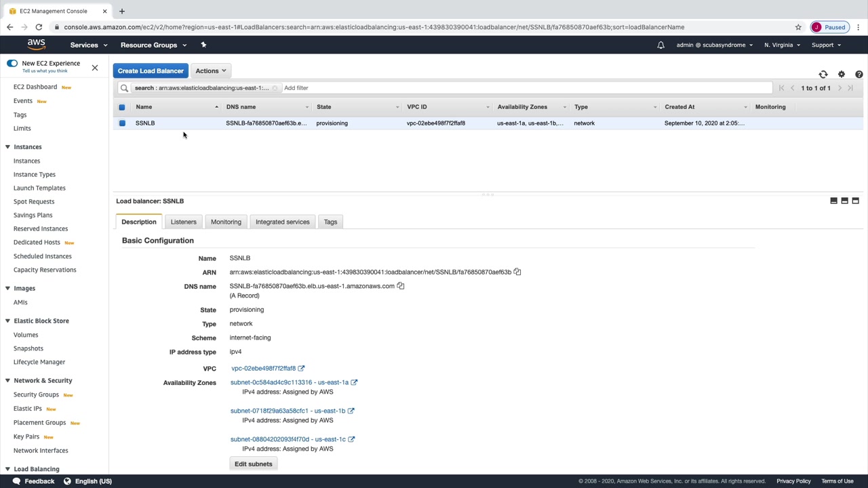The height and width of the screenshot is (488, 868).
Task: Uncheck the SSNLB row checkbox
Action: [x=122, y=123]
